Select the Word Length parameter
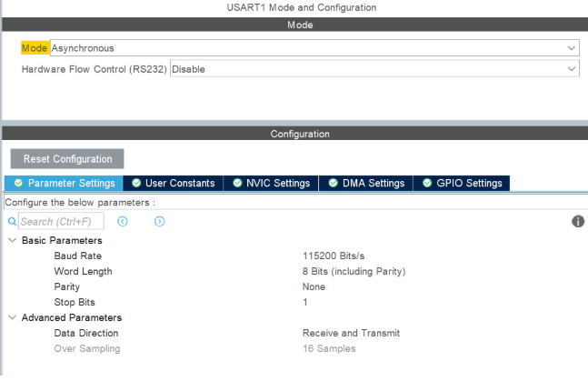588x381 pixels. point(83,271)
